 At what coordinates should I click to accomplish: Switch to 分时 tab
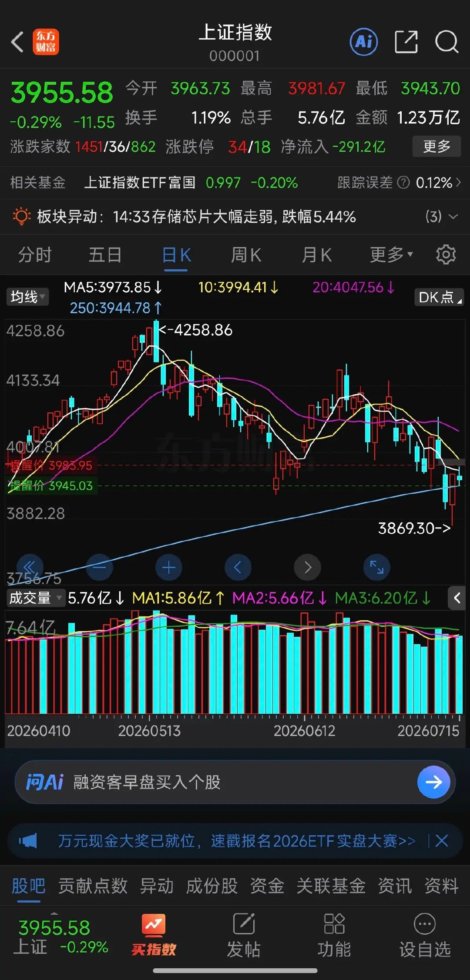point(35,254)
